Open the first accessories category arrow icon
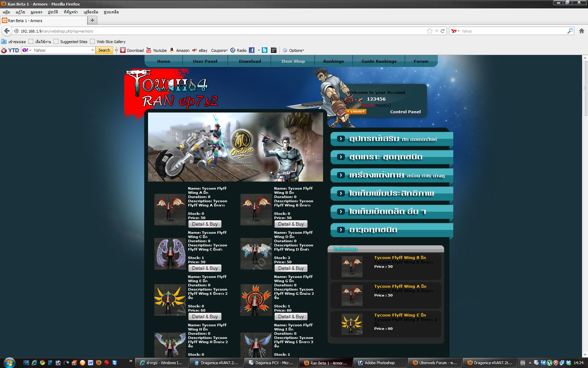Screen dimensions: 588x368 pyautogui.click(x=341, y=139)
